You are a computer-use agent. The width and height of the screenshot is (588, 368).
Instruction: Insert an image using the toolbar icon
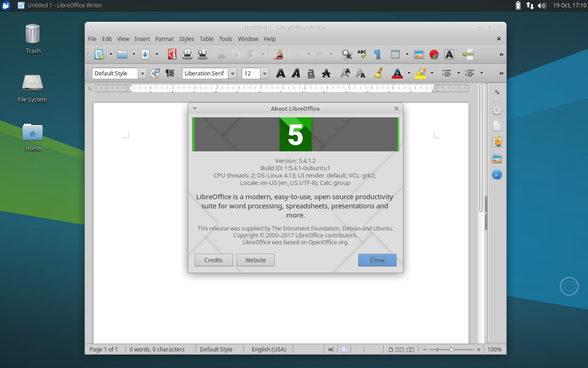pos(418,54)
